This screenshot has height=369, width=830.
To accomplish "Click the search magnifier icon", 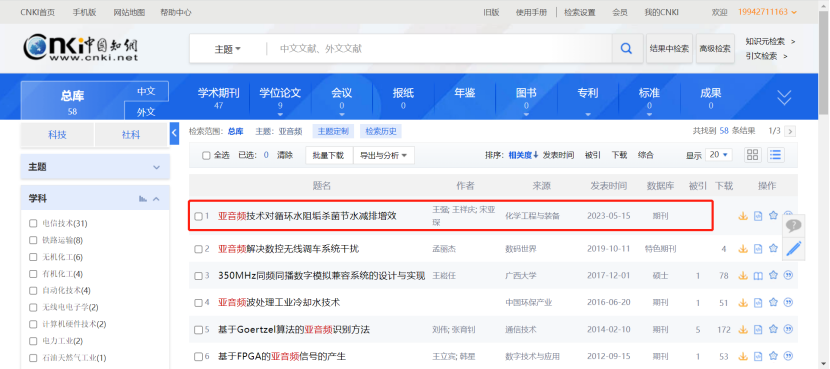I will tap(626, 49).
